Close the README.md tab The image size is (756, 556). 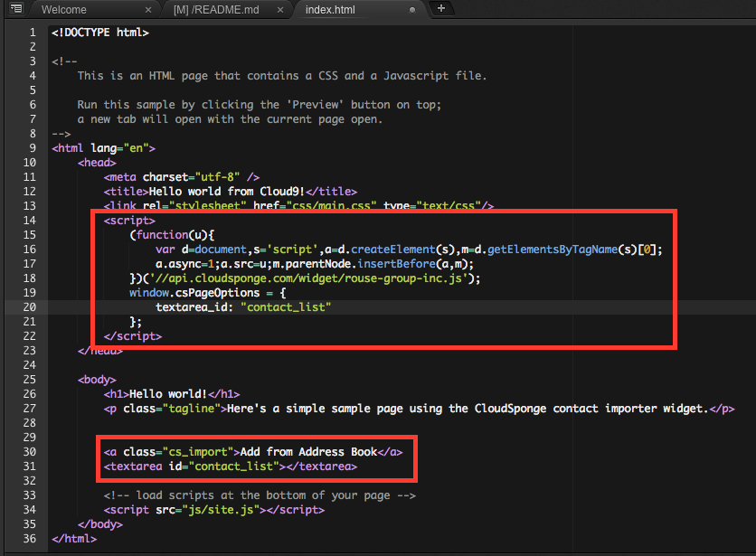pyautogui.click(x=280, y=10)
